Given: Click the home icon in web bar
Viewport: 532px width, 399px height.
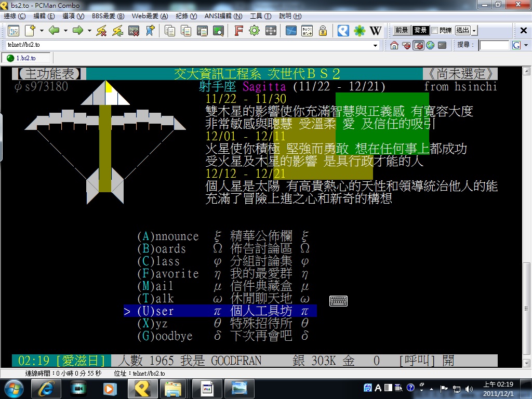Looking at the screenshot, I should [x=394, y=45].
